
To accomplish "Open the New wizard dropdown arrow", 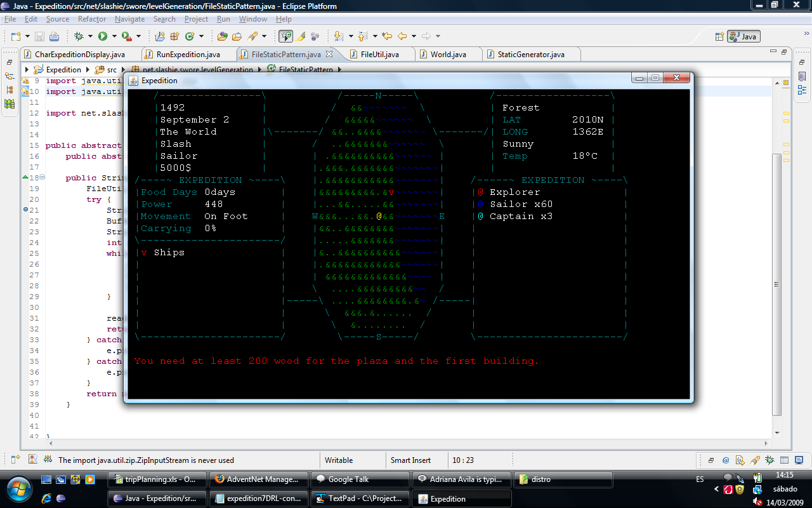I will tap(27, 36).
